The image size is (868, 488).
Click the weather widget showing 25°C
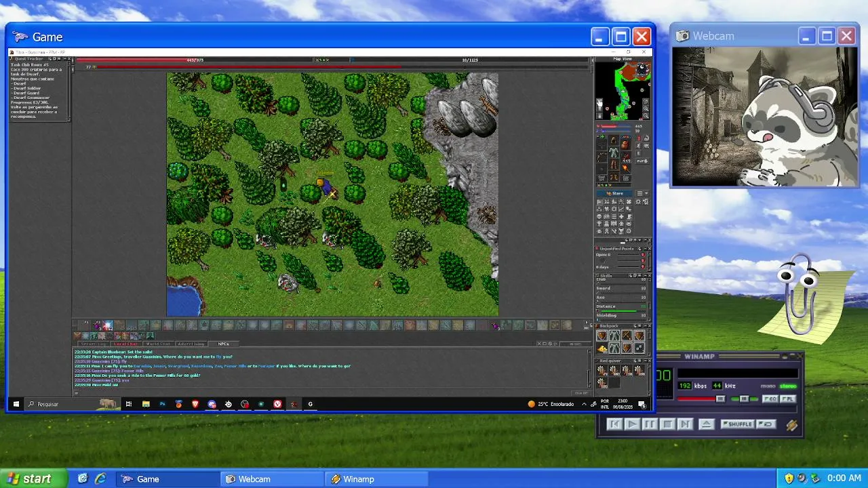(551, 404)
